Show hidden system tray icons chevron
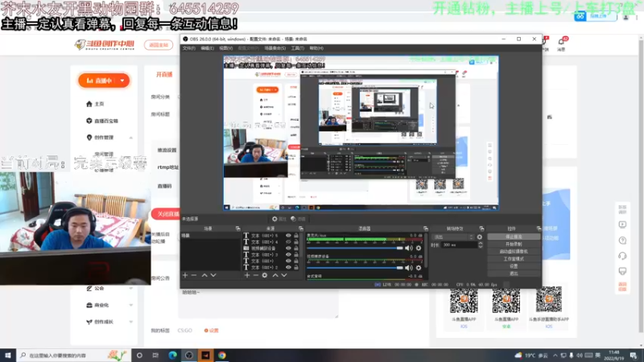Viewport: 644px width, 362px height. (x=555, y=356)
